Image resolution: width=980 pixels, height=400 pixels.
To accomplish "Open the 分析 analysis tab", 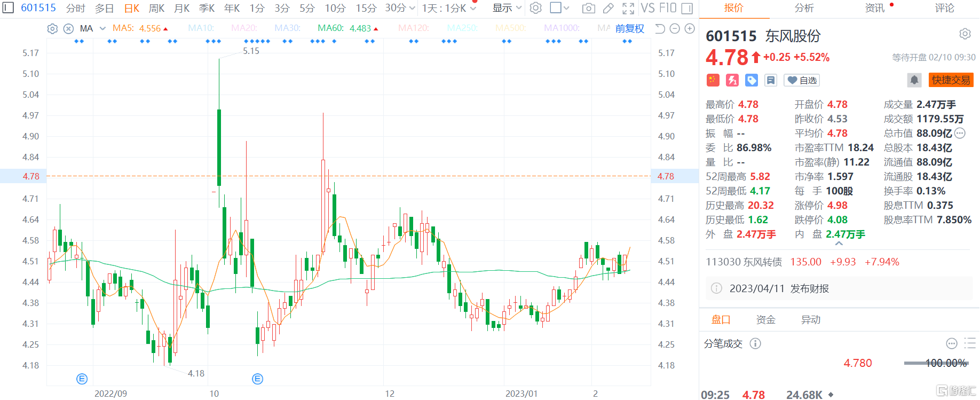I will pyautogui.click(x=804, y=8).
